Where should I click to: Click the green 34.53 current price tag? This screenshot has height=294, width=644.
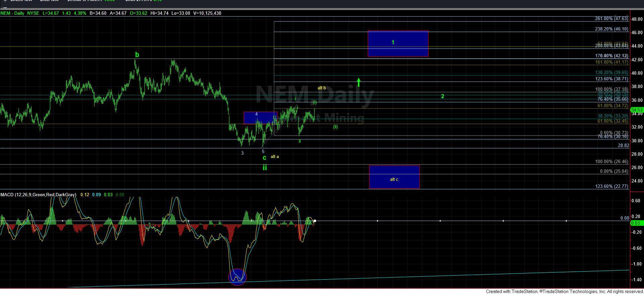(x=637, y=110)
